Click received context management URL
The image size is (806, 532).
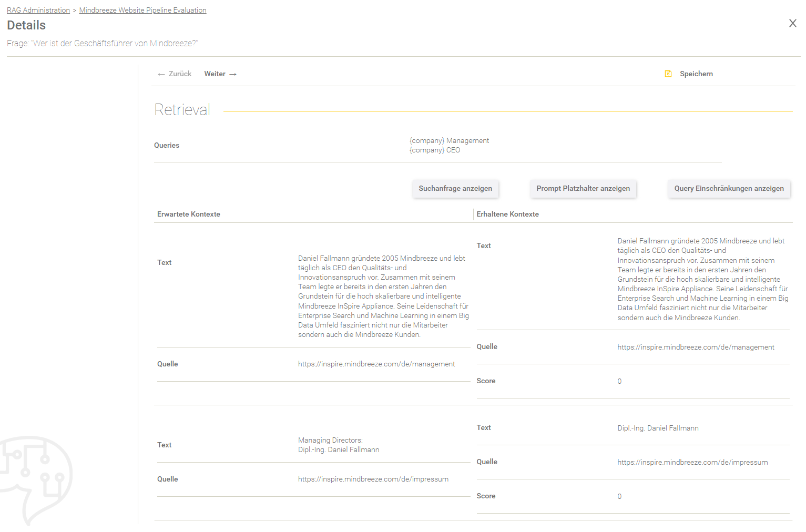point(696,347)
